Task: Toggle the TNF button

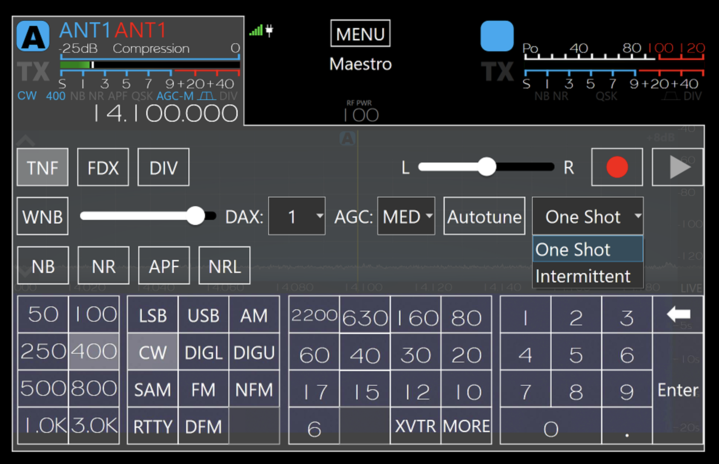Action: pos(43,167)
